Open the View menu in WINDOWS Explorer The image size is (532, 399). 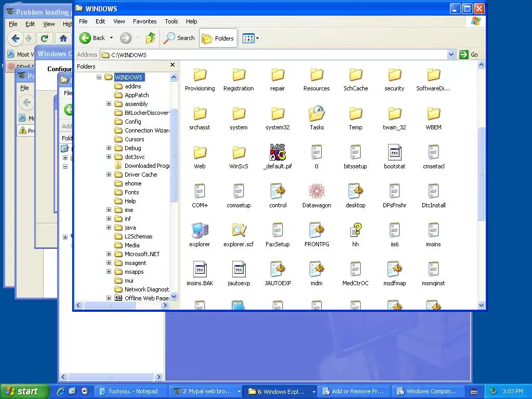pyautogui.click(x=119, y=21)
